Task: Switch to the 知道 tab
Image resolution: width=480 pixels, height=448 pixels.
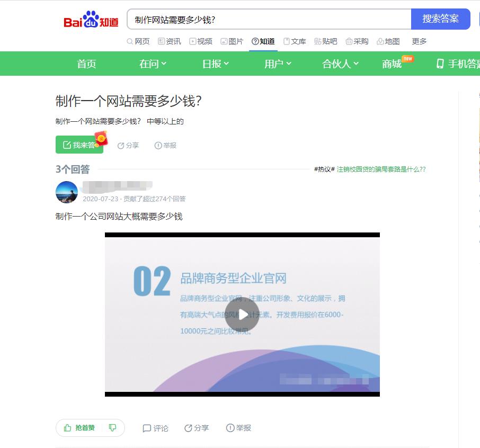Action: [x=263, y=41]
